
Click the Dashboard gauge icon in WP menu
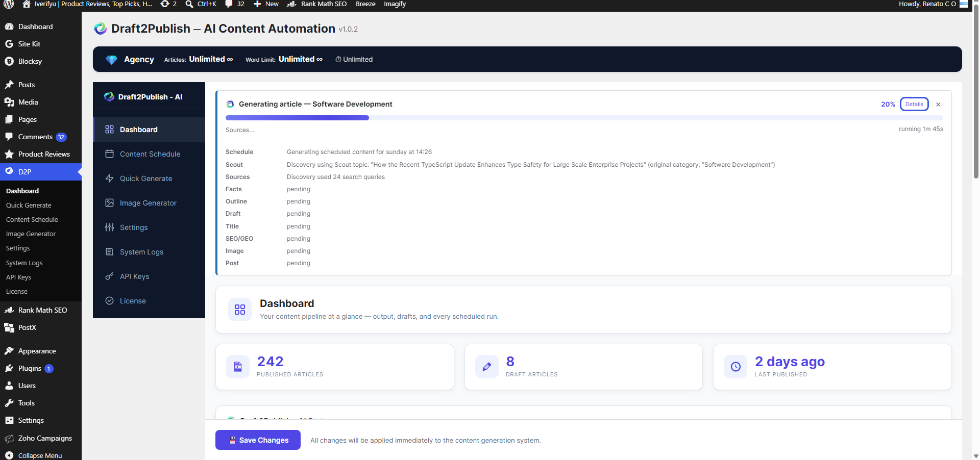point(9,27)
